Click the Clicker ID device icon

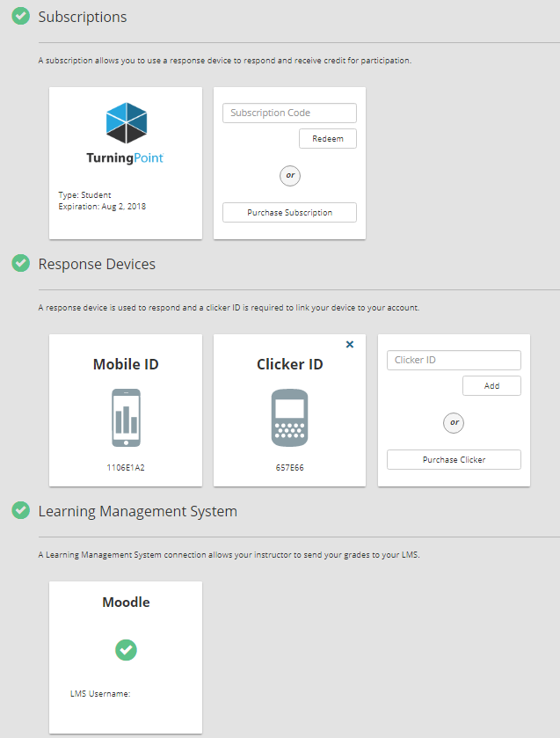(289, 418)
